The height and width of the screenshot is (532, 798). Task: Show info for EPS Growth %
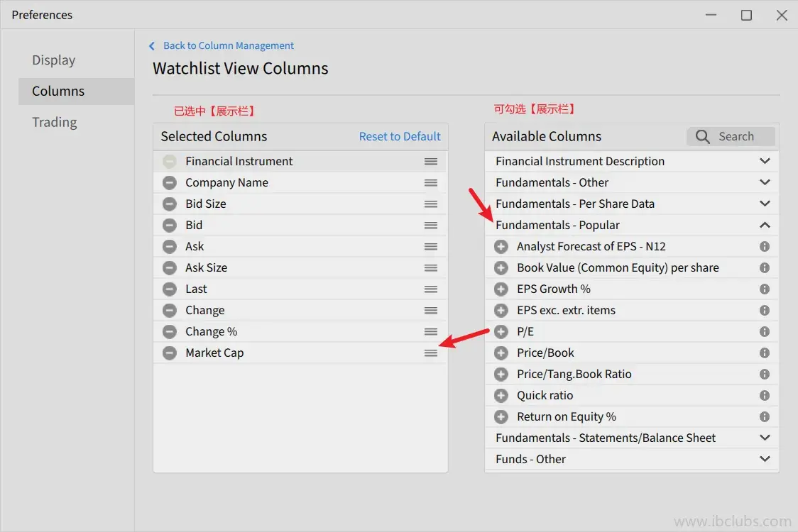765,289
